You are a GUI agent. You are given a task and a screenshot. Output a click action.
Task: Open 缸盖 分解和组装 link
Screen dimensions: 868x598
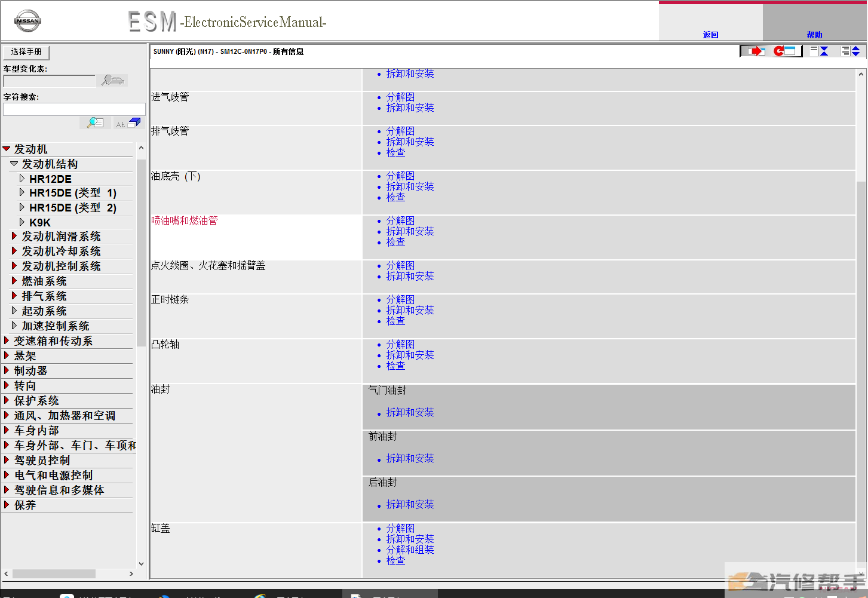(x=410, y=550)
